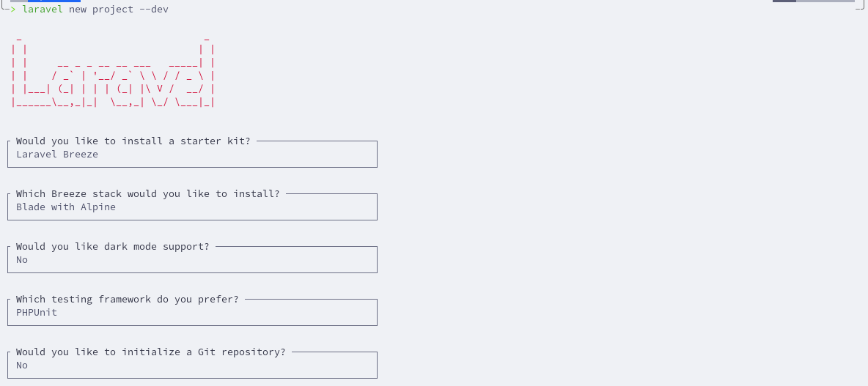Select the 'Which Breeze stack would you like to install?' label
The width and height of the screenshot is (868, 386).
(x=148, y=193)
